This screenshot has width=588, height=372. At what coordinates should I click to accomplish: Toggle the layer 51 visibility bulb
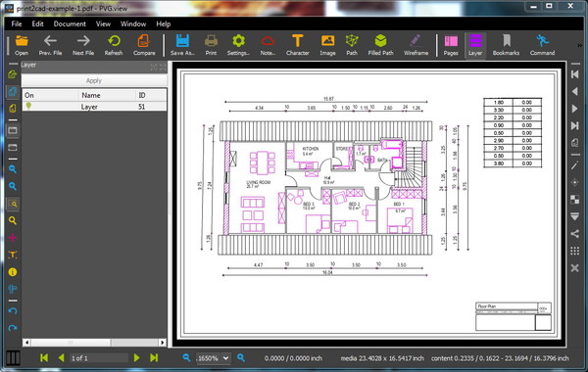click(x=28, y=106)
